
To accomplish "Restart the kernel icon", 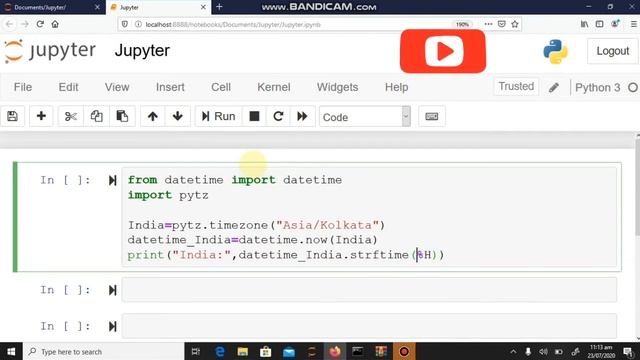I will tap(278, 116).
